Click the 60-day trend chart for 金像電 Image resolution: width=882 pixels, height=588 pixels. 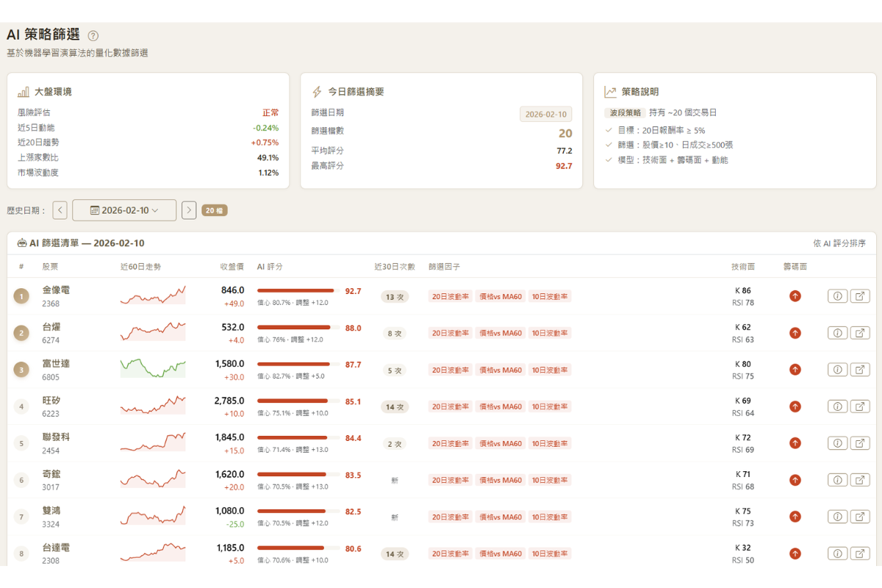pos(153,295)
